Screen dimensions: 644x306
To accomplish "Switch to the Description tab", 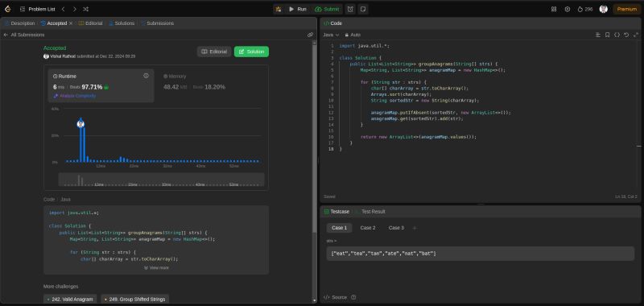I will click(19, 23).
